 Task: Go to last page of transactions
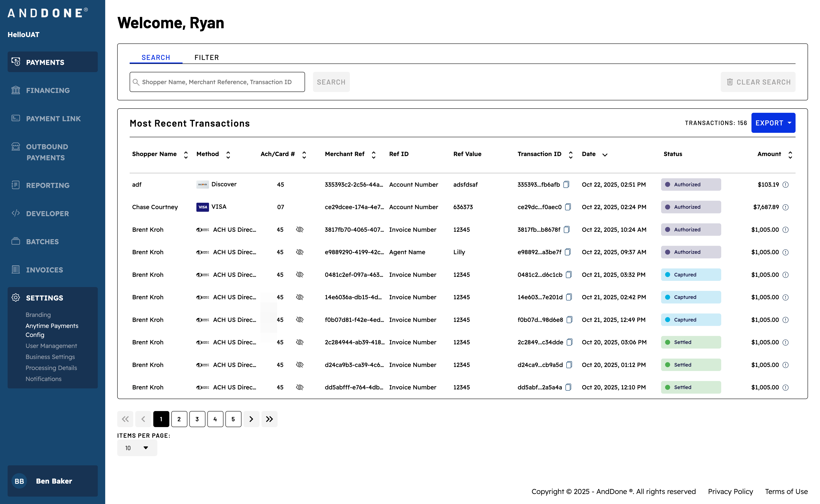(270, 419)
